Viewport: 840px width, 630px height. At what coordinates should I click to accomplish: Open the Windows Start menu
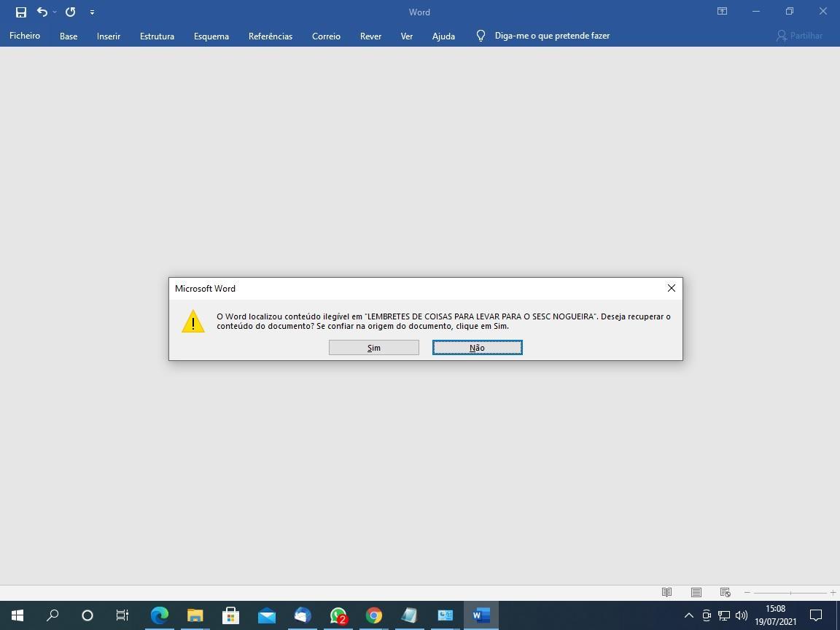tap(17, 615)
